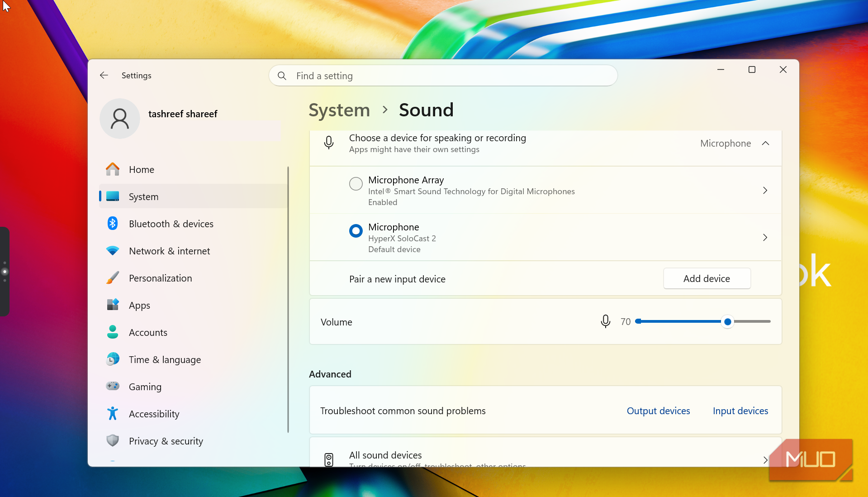Click the Apps icon in sidebar

point(113,305)
